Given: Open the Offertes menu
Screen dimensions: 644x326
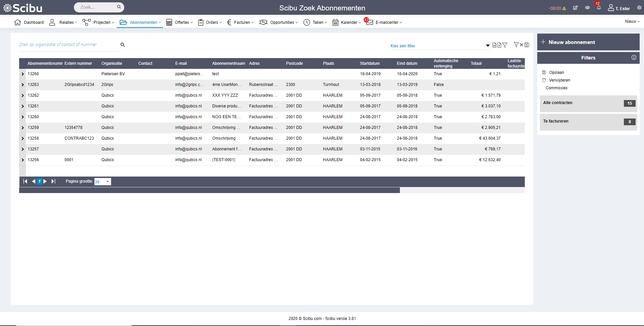Looking at the screenshot, I should pos(179,22).
